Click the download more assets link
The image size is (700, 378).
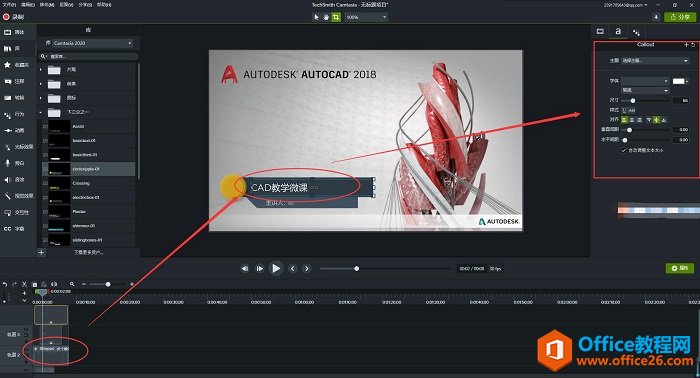(88, 252)
